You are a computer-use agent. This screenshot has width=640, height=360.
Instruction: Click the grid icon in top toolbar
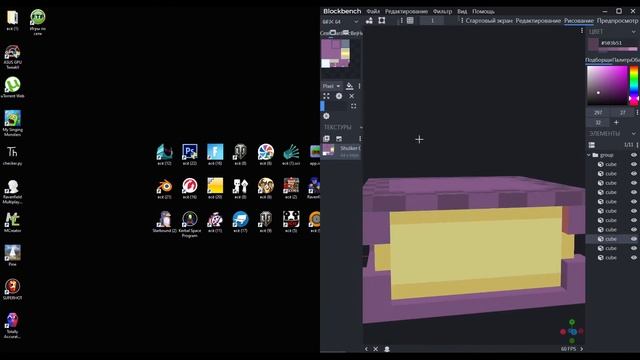coord(410,20)
